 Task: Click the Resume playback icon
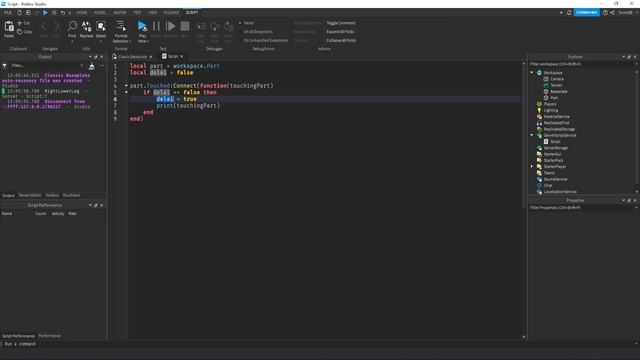pos(171,27)
